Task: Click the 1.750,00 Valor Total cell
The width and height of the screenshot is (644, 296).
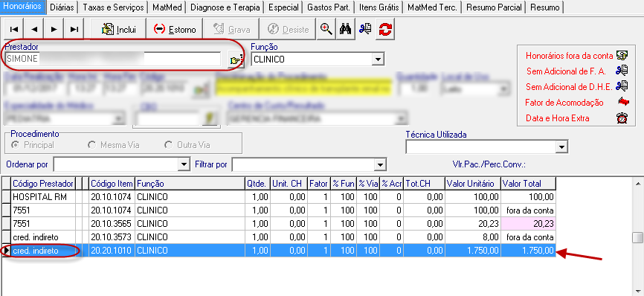Action: pyautogui.click(x=528, y=251)
